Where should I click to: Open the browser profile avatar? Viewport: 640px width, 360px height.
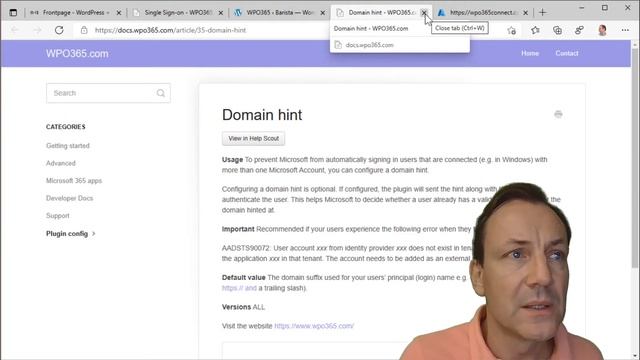[602, 30]
